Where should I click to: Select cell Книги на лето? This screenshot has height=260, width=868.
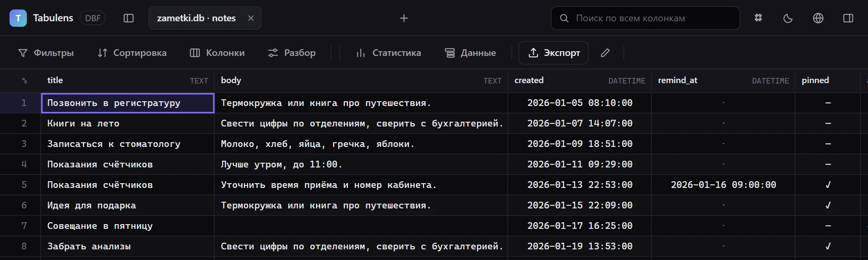click(x=127, y=123)
